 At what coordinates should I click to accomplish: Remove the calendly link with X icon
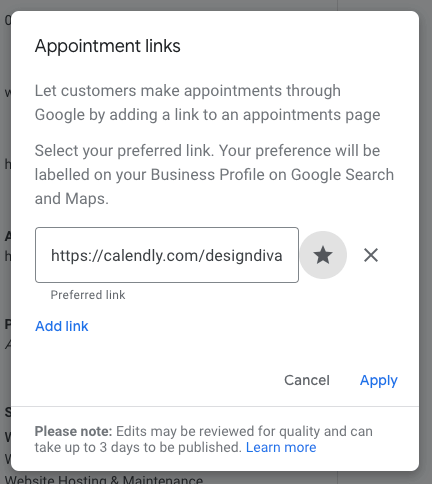pyautogui.click(x=371, y=255)
